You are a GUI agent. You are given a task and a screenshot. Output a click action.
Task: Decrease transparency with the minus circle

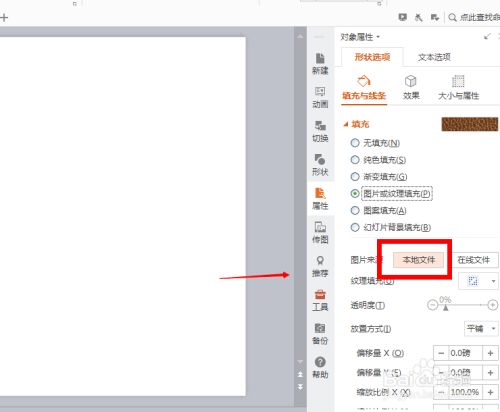click(x=432, y=305)
